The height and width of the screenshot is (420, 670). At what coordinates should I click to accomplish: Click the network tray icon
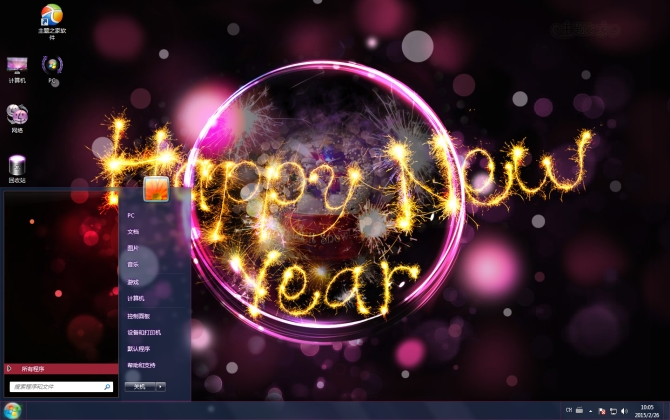[612, 411]
